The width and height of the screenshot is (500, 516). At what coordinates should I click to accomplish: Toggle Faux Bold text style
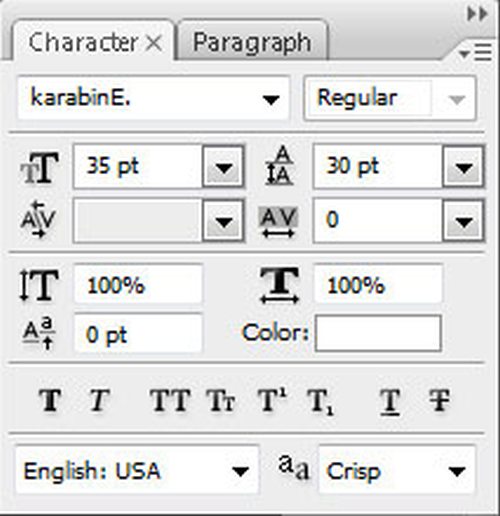tap(51, 400)
